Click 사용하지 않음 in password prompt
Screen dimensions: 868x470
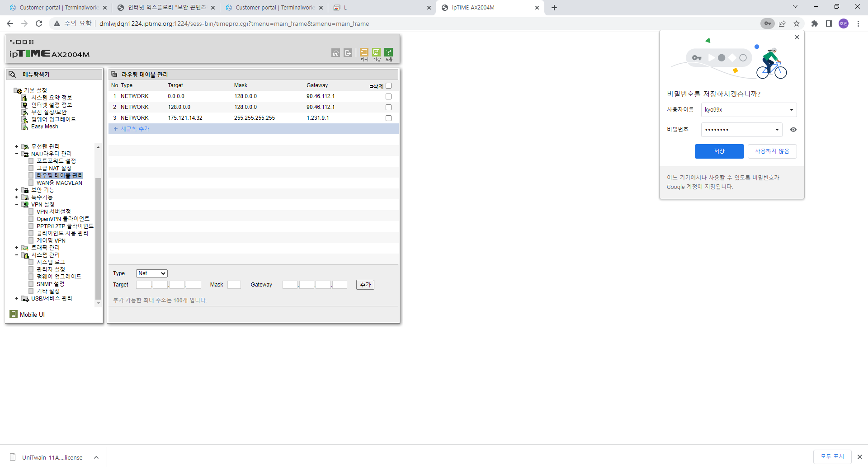pos(772,151)
